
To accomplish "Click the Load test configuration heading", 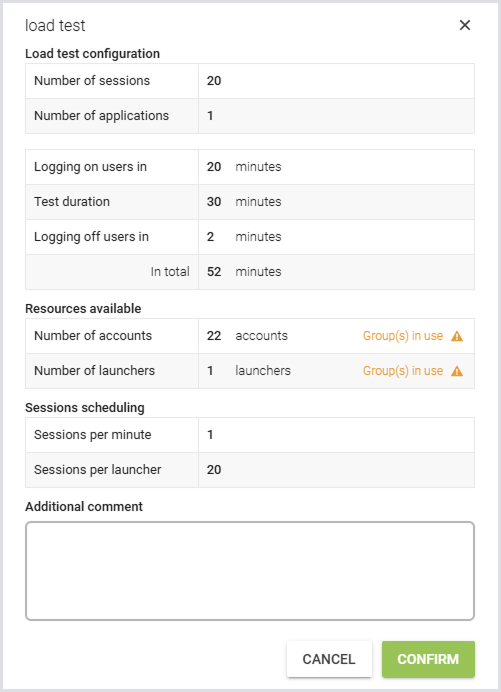I will click(x=92, y=54).
